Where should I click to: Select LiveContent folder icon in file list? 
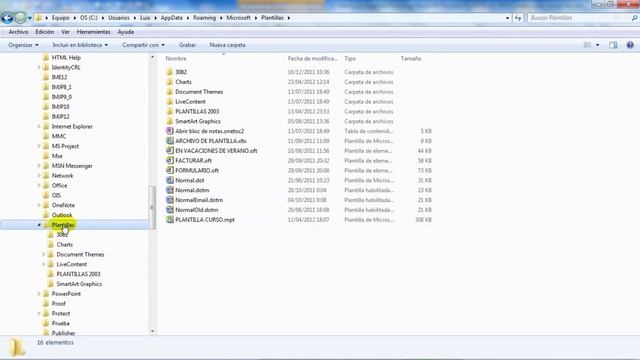(170, 101)
